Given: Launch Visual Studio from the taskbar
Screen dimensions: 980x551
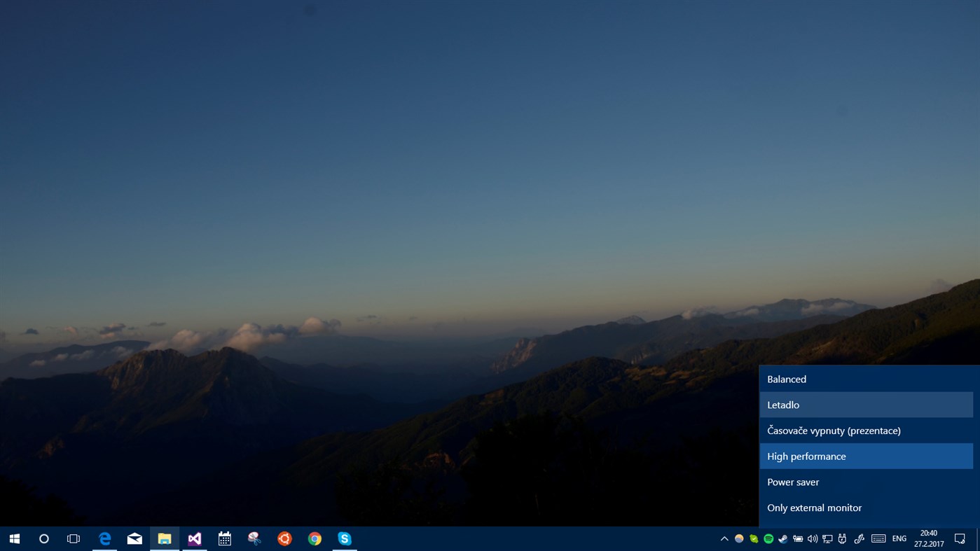Looking at the screenshot, I should 194,538.
